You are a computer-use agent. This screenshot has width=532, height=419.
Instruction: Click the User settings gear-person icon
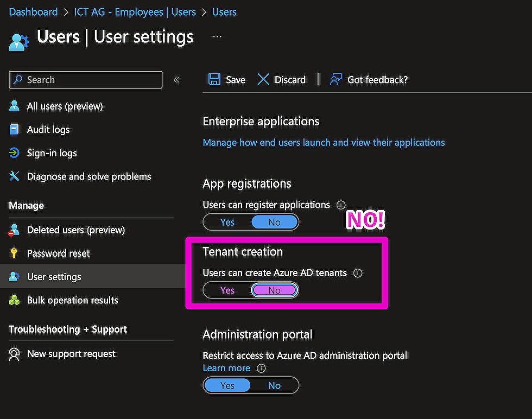14,276
